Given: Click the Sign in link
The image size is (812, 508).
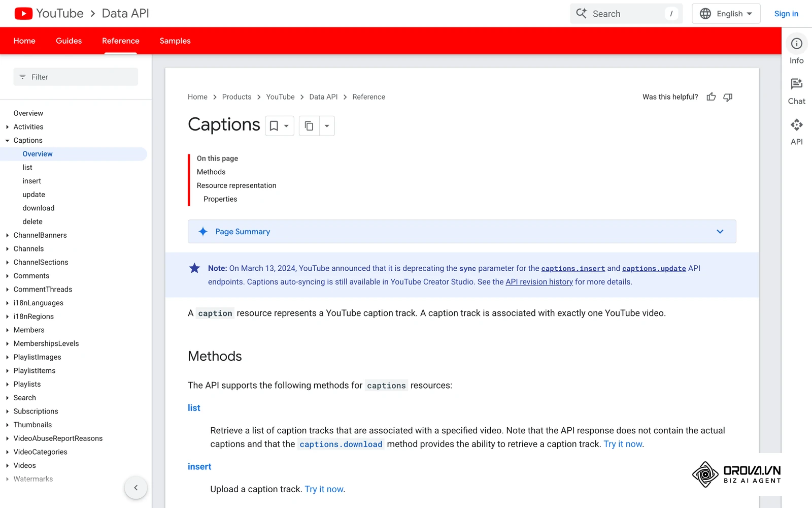Looking at the screenshot, I should 786,14.
